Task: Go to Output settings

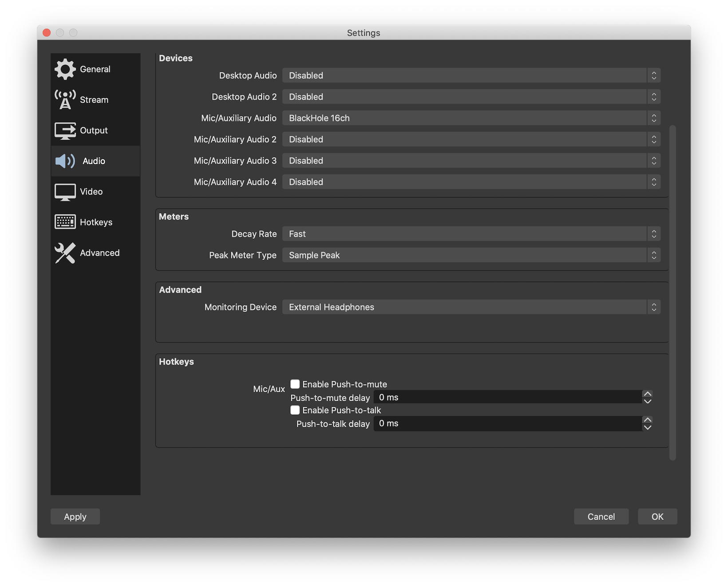Action: (95, 130)
